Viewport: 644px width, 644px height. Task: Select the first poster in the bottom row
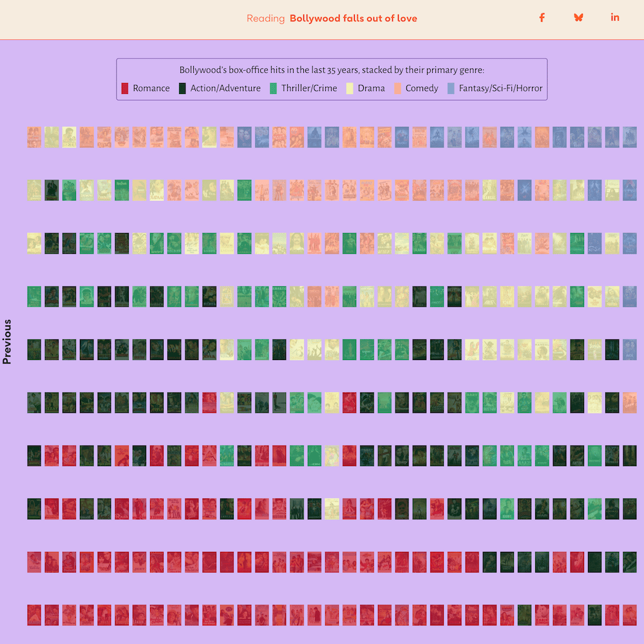coord(34,615)
